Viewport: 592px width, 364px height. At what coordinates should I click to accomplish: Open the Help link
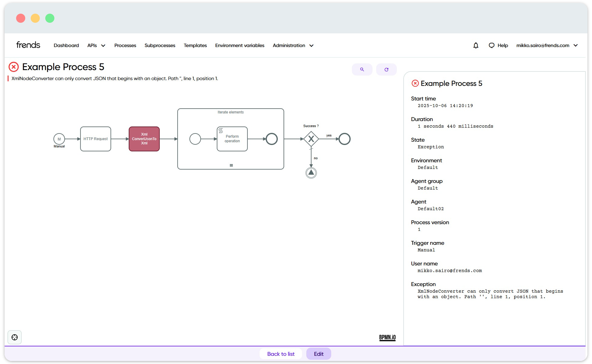pos(498,45)
